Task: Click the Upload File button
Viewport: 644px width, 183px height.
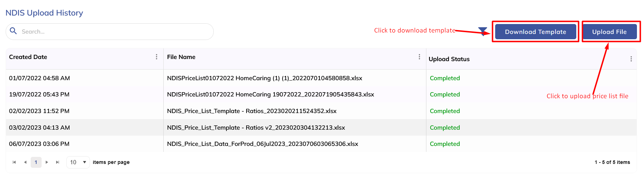Action: (609, 32)
